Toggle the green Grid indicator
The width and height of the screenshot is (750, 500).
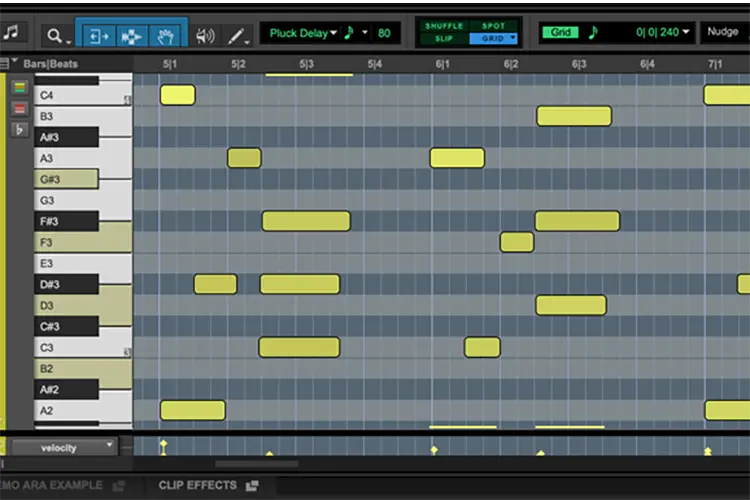(x=560, y=32)
